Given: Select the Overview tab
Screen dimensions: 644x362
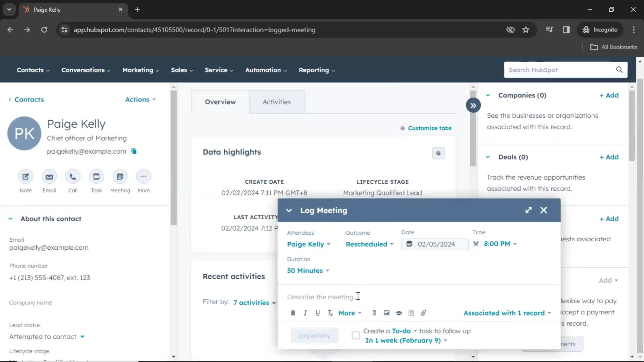Looking at the screenshot, I should coord(220,102).
